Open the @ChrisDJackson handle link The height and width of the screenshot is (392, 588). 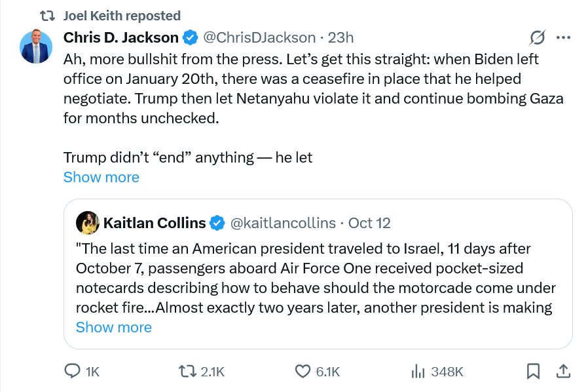tap(261, 37)
